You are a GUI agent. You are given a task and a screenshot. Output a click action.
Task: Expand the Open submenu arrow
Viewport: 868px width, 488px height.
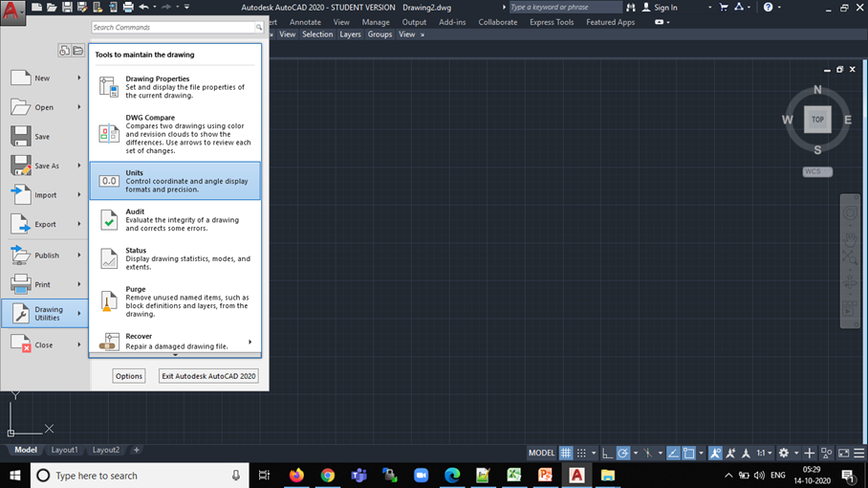(x=79, y=107)
